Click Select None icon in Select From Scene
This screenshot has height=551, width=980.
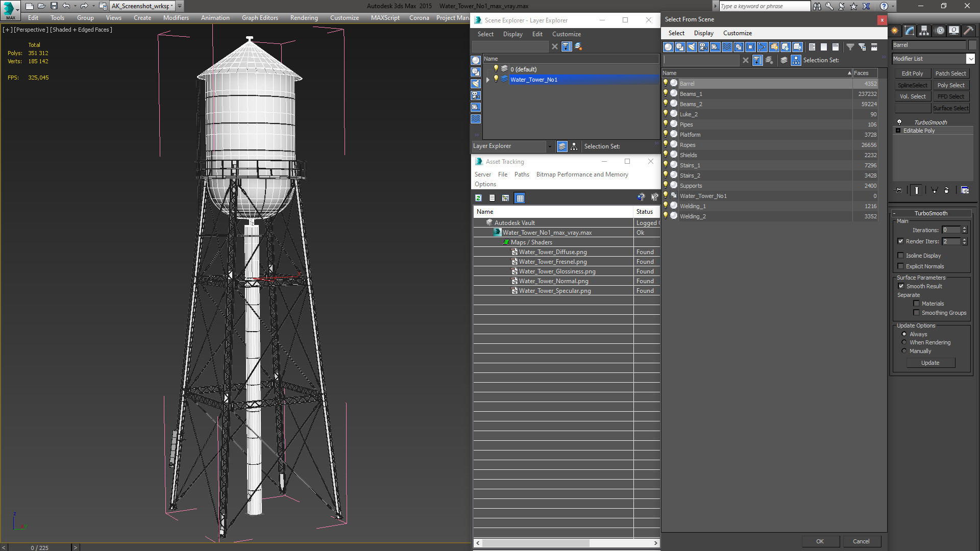pyautogui.click(x=824, y=47)
